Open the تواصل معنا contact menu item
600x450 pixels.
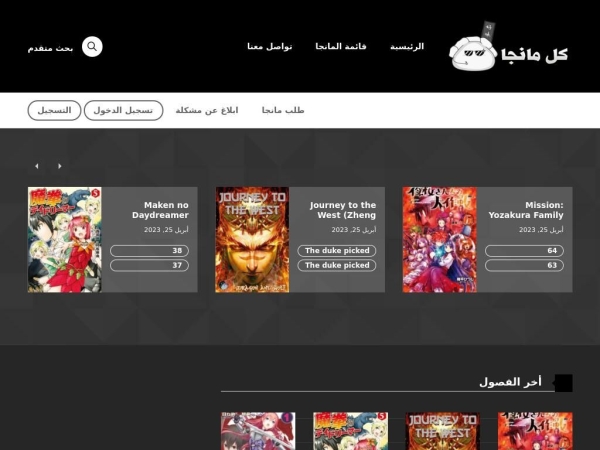pyautogui.click(x=269, y=47)
